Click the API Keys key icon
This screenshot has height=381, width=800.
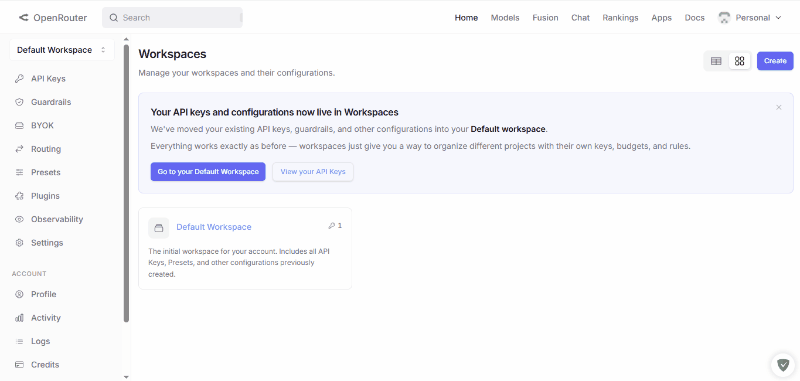(19, 79)
